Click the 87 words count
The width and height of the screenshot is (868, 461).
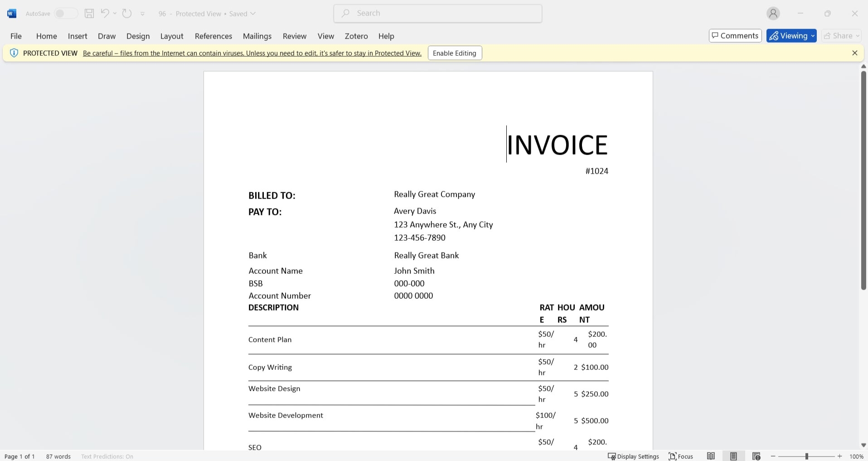(58, 456)
